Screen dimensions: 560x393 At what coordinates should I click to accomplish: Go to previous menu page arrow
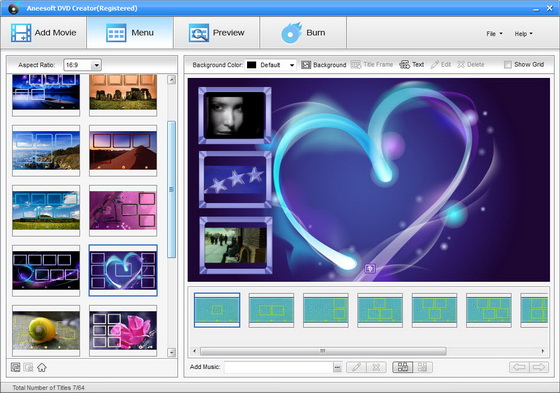click(519, 367)
